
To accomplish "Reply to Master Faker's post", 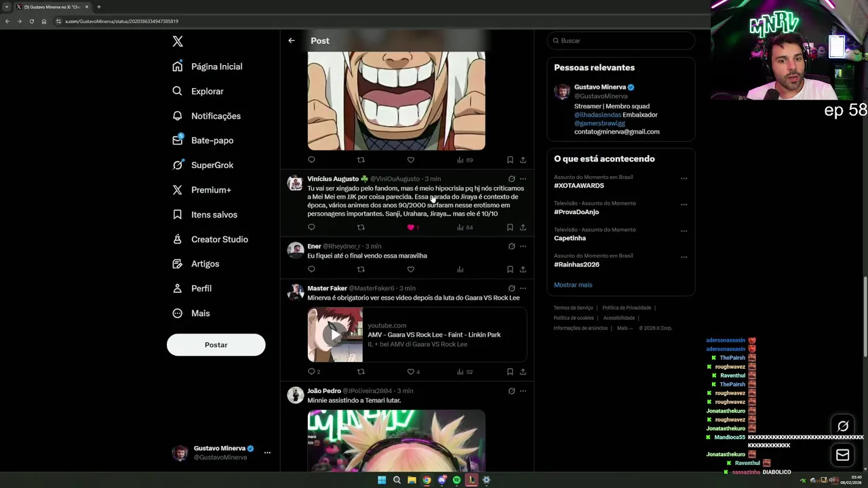I will tap(311, 371).
